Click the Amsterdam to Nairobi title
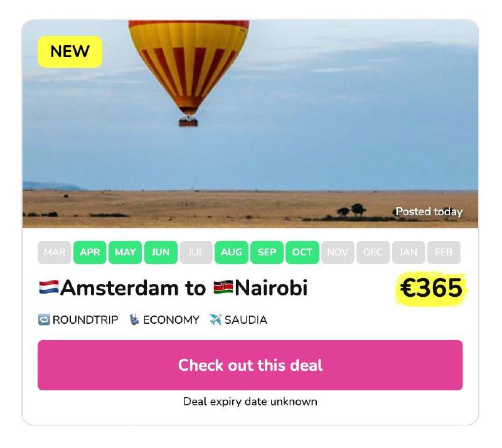The width and height of the screenshot is (502, 448). pos(173,287)
